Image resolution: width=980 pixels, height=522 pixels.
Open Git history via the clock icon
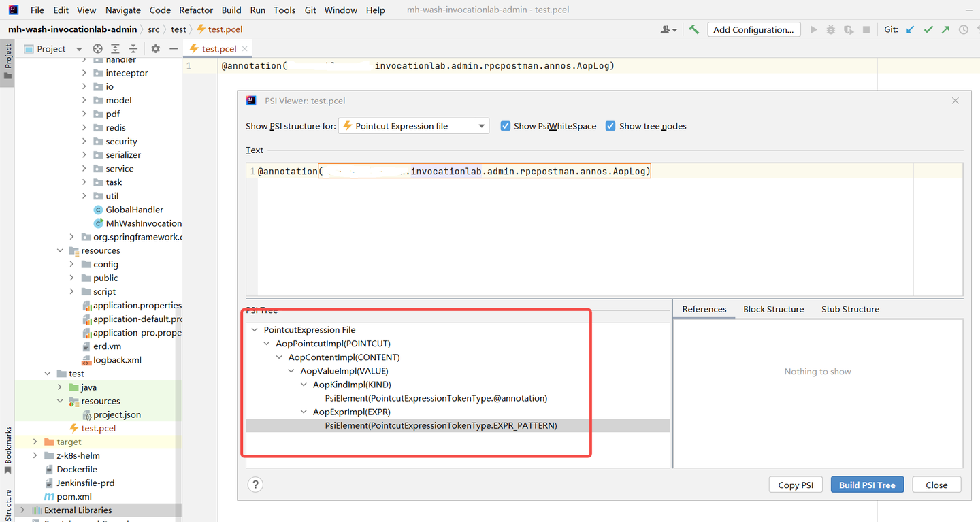[964, 29]
